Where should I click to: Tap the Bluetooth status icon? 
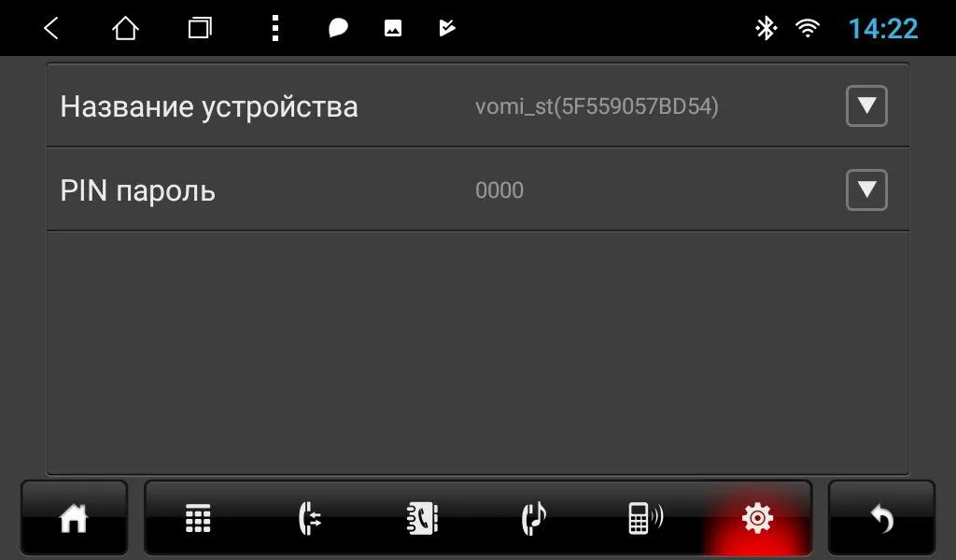tap(766, 28)
